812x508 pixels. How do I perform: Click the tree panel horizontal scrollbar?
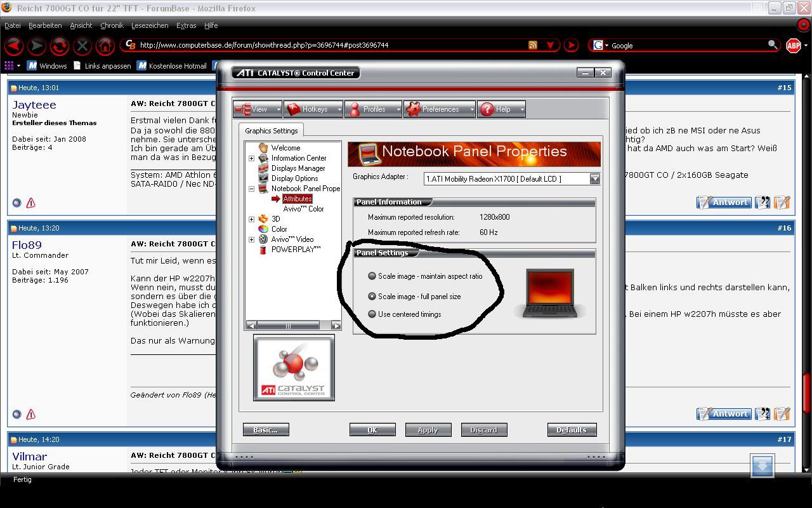(x=293, y=326)
